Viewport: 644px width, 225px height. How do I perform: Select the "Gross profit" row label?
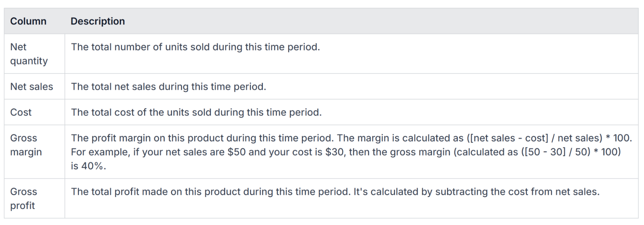[24, 199]
